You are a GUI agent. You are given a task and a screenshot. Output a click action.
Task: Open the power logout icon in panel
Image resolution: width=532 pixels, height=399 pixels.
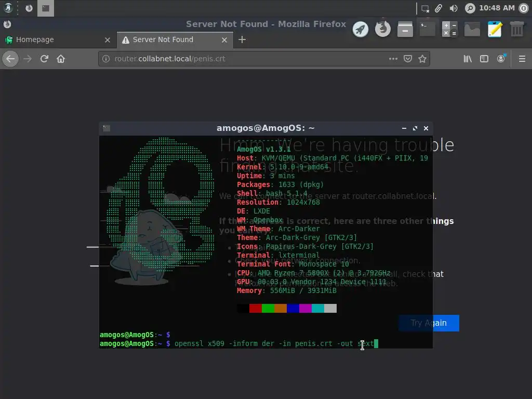point(524,8)
